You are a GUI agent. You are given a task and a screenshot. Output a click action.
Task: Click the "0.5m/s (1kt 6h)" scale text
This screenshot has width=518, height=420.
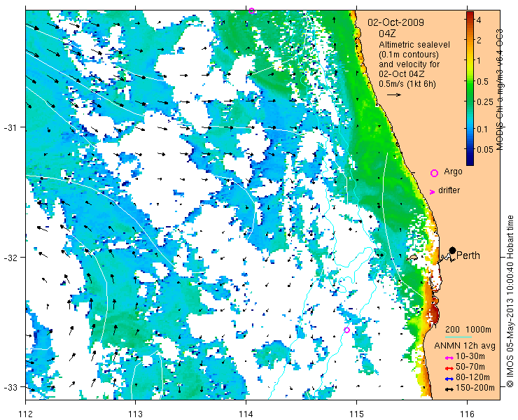(x=407, y=84)
